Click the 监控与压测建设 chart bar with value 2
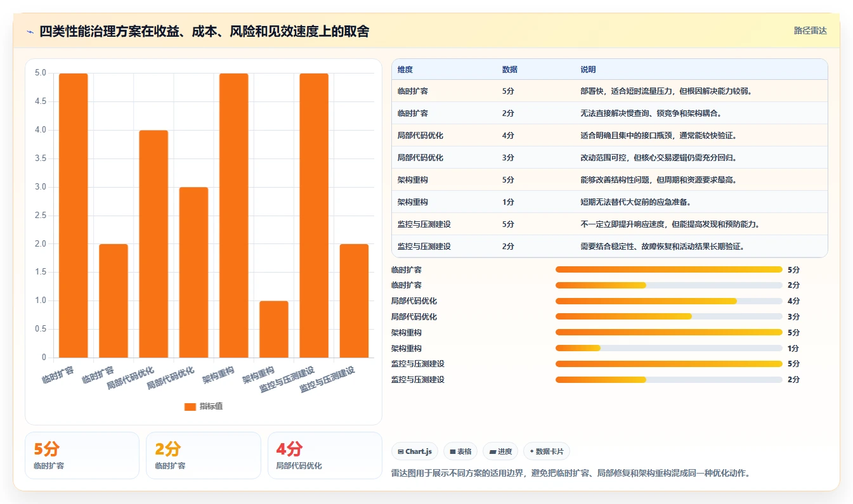Image resolution: width=853 pixels, height=504 pixels. [354, 300]
